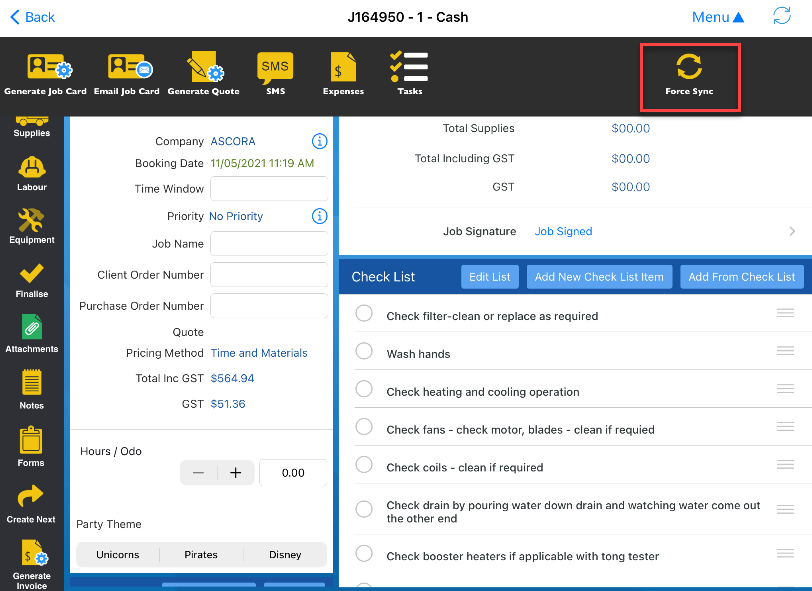Click the Add New Check List Item button
The height and width of the screenshot is (591, 812).
coord(599,277)
